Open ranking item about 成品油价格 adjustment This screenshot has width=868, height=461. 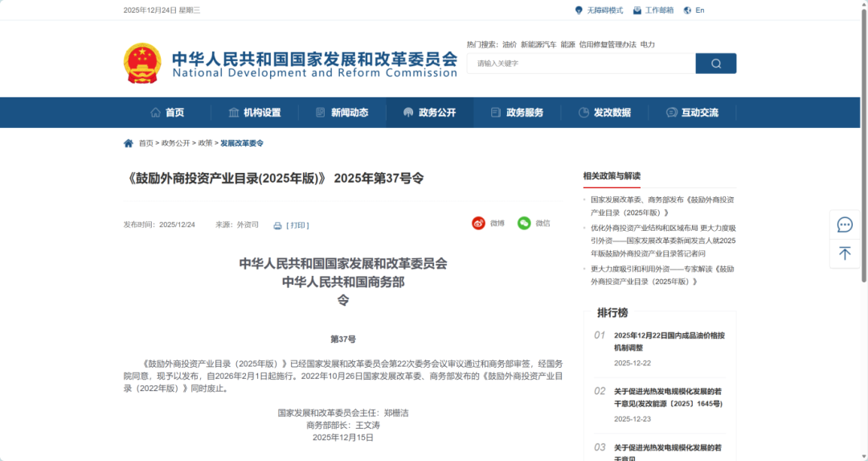coord(669,341)
